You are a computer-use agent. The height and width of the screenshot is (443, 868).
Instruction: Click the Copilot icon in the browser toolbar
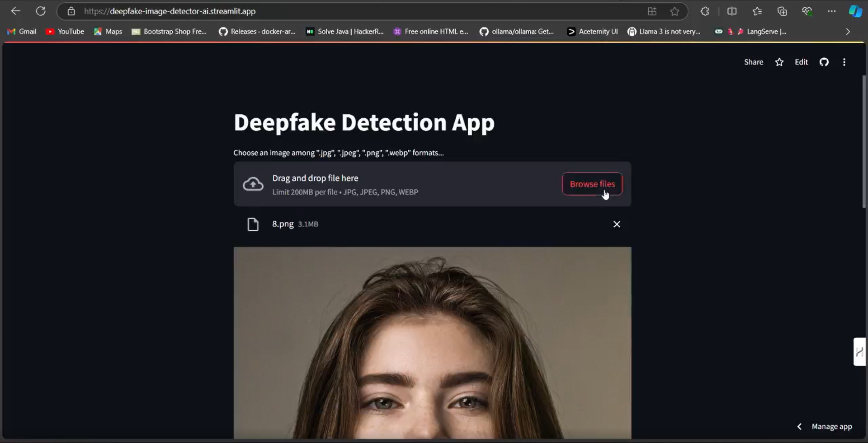point(856,11)
